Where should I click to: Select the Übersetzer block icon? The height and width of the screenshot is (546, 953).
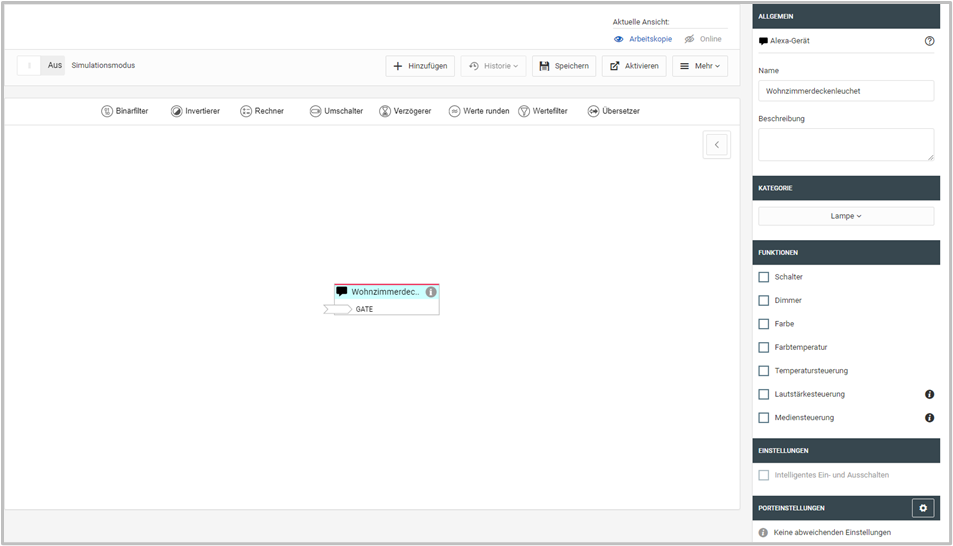coord(593,111)
